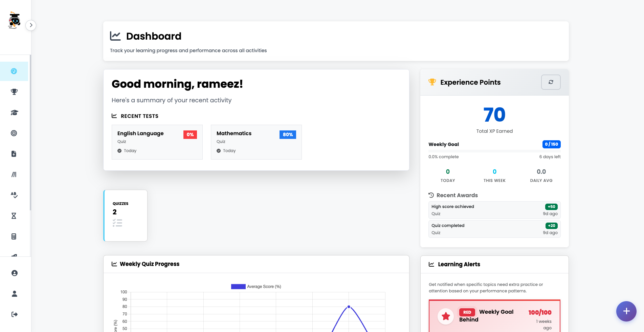Select the Quizzes summary card
Image resolution: width=644 pixels, height=332 pixels.
point(125,215)
